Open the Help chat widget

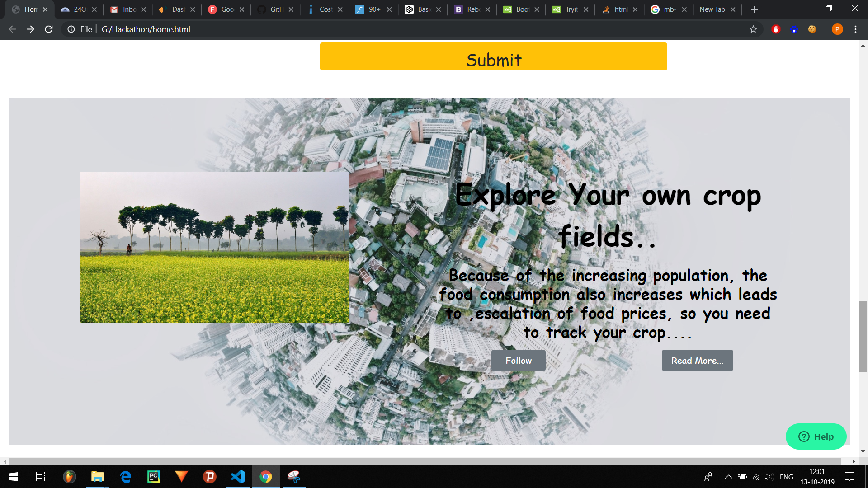pos(816,436)
